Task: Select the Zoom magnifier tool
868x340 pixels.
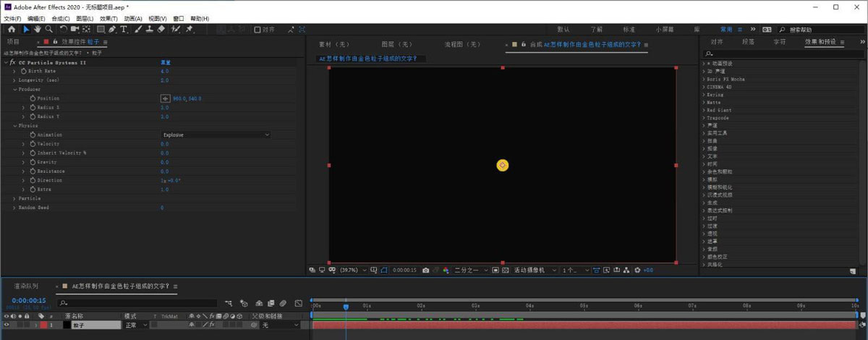Action: [49, 30]
